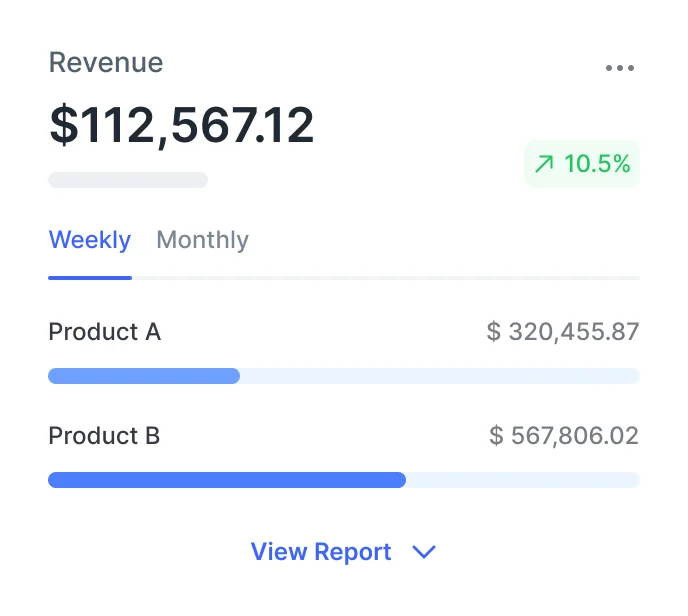Click the filled part of Product A bar

click(x=144, y=376)
